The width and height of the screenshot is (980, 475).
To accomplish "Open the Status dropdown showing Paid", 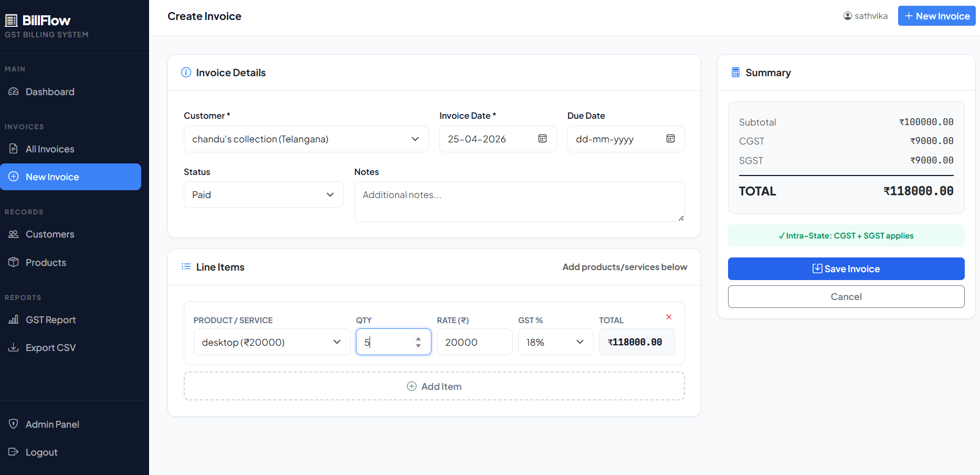I will (264, 194).
